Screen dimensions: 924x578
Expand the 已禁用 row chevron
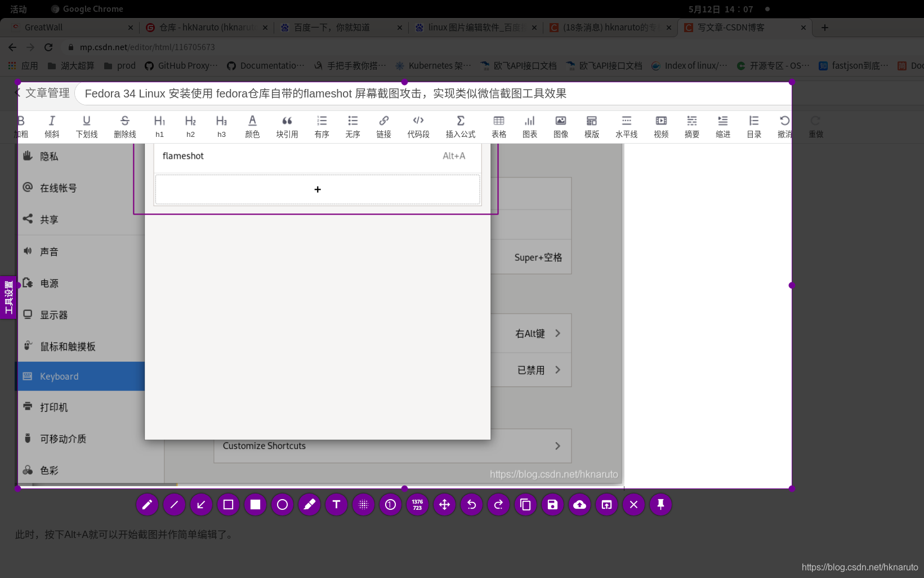(x=557, y=370)
